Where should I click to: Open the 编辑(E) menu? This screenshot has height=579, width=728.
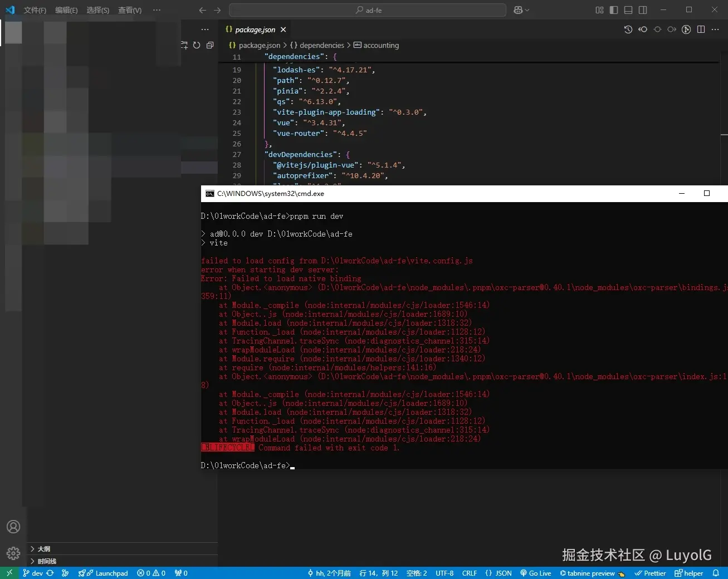(x=66, y=10)
